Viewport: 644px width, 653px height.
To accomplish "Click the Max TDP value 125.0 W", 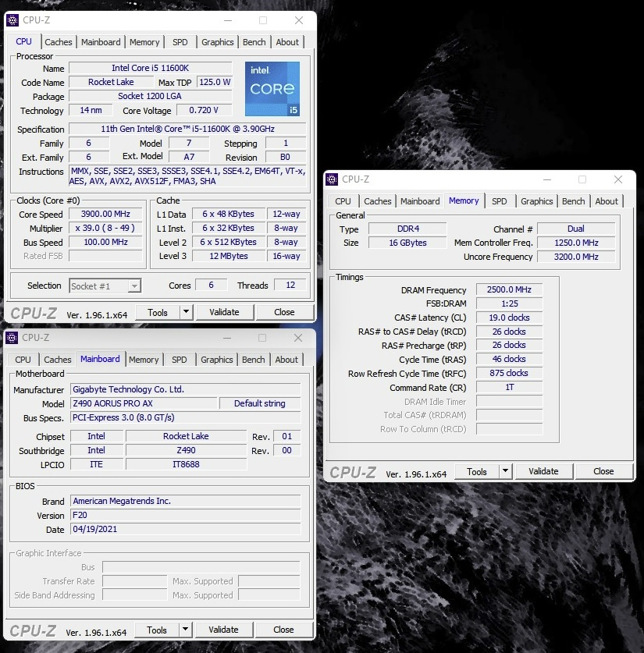I will tap(215, 82).
